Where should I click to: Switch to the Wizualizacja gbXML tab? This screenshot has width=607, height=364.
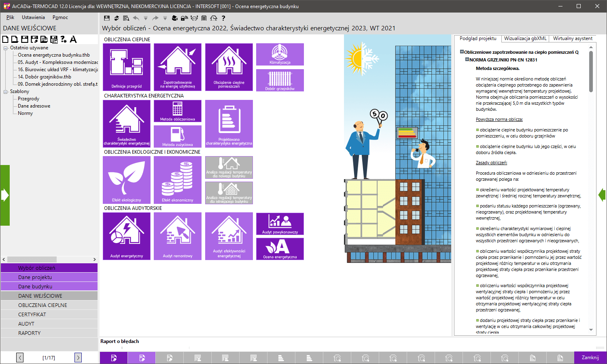coord(525,38)
